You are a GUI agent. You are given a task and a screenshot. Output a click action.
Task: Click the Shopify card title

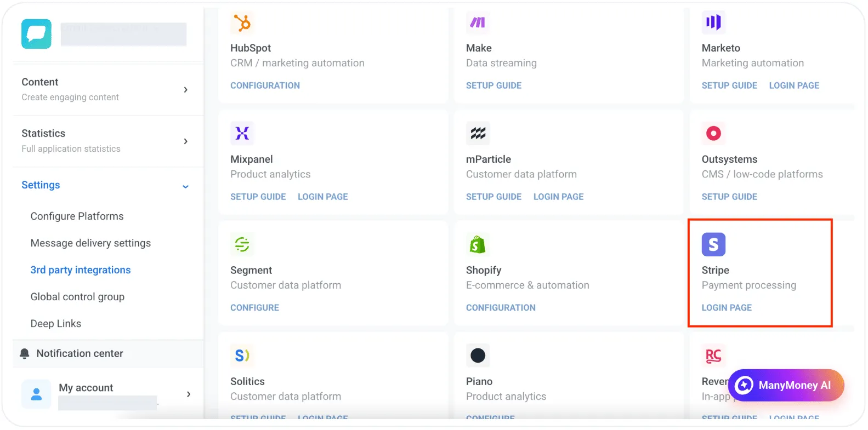coord(484,271)
